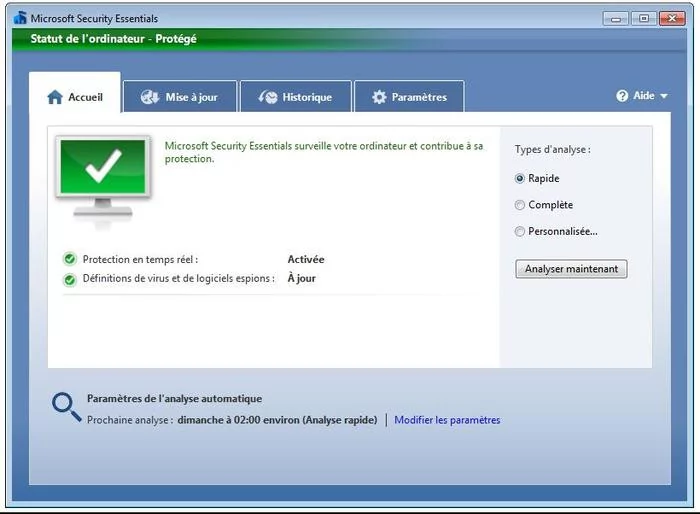
Task: Click green check beside Protection en temps réel
Action: point(69,259)
